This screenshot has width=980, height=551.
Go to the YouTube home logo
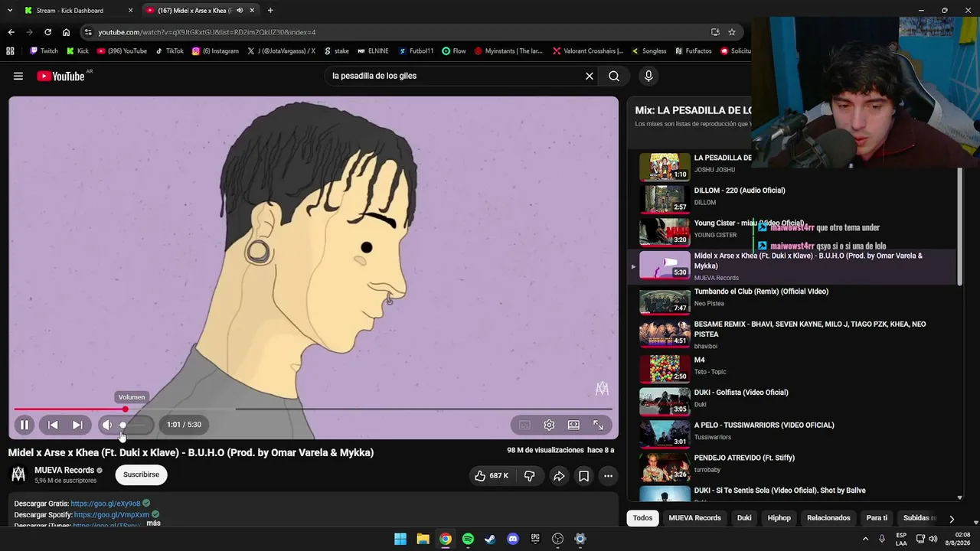coord(60,76)
